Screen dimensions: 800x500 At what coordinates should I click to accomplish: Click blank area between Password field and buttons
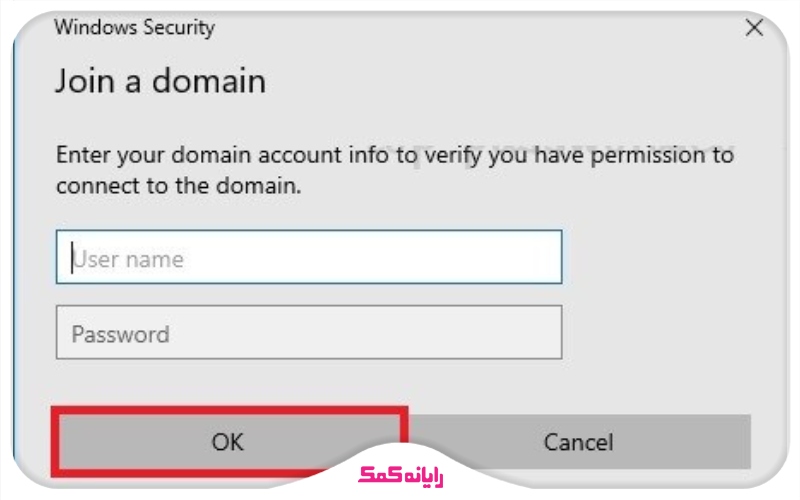pyautogui.click(x=400, y=385)
